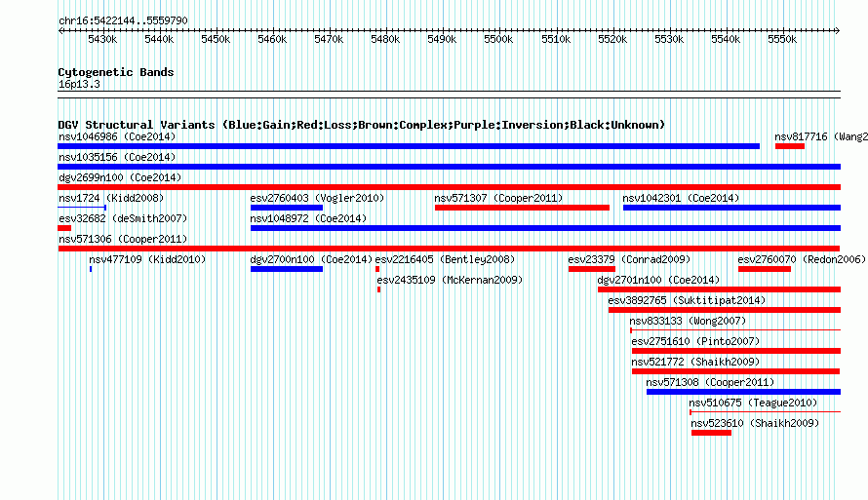Open the esv32682 (deSmith2007) label
The image size is (868, 500).
(123, 218)
